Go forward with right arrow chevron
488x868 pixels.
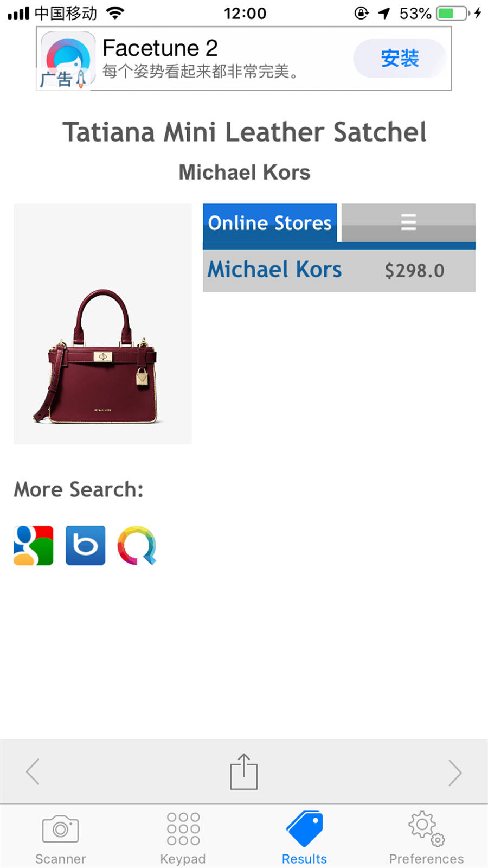pyautogui.click(x=455, y=773)
